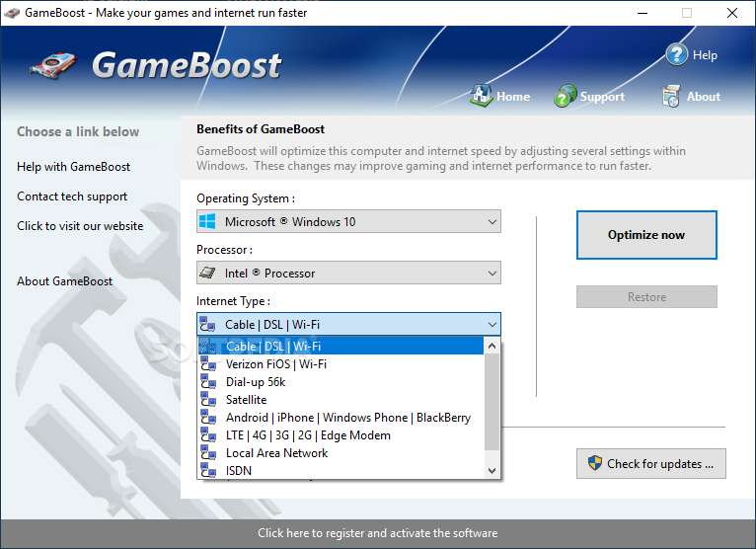
Task: Open the Support label in header
Action: tap(602, 97)
